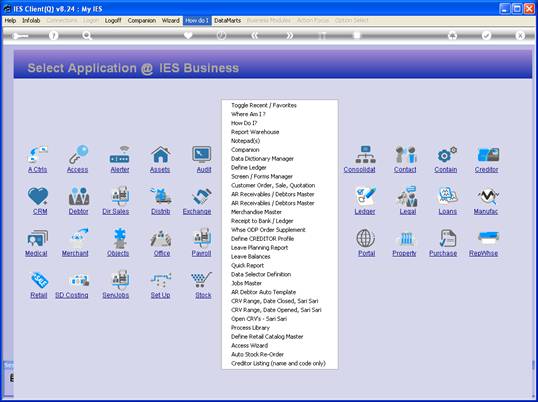Open the Manufac module icon
The image size is (538, 402).
pyautogui.click(x=488, y=197)
